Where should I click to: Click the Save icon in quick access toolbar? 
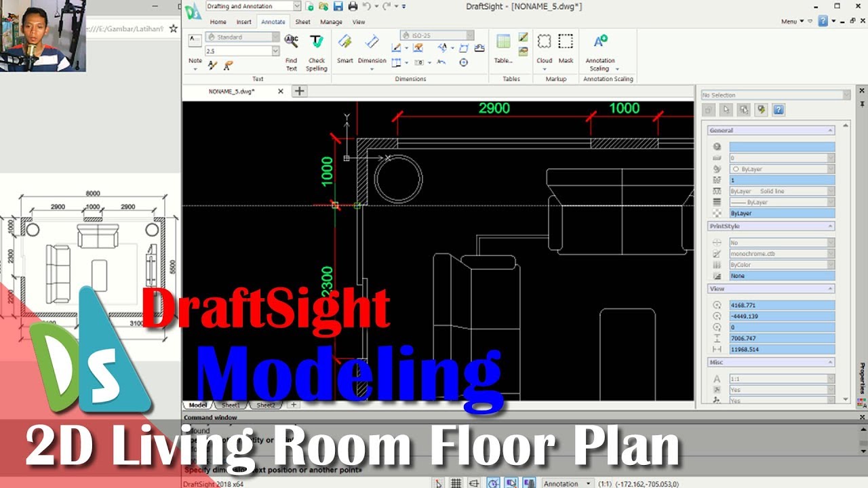point(338,6)
